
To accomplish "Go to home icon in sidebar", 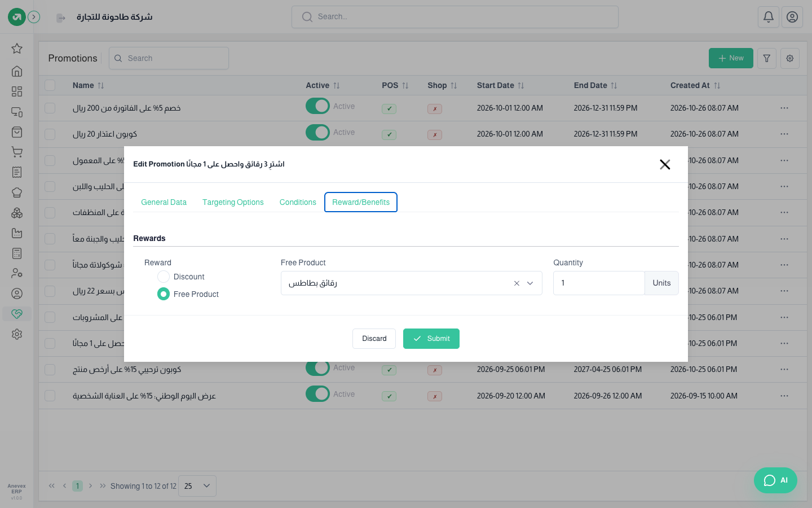I will [17, 71].
